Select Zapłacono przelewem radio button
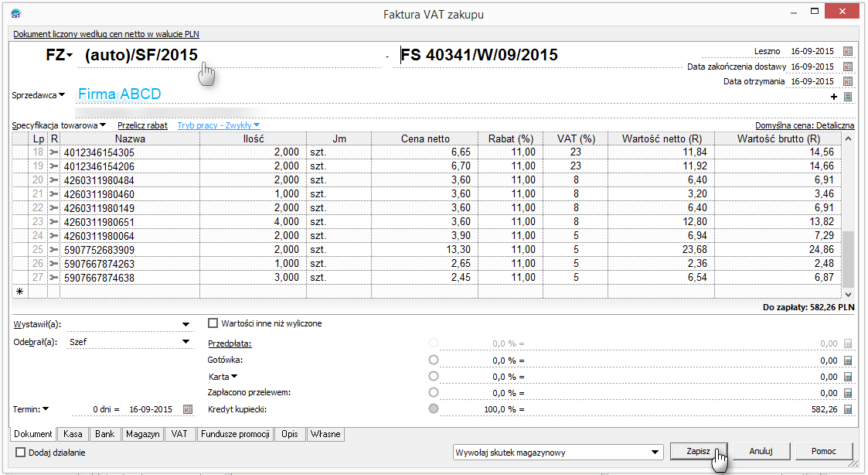Image resolution: width=868 pixels, height=475 pixels. tap(434, 392)
